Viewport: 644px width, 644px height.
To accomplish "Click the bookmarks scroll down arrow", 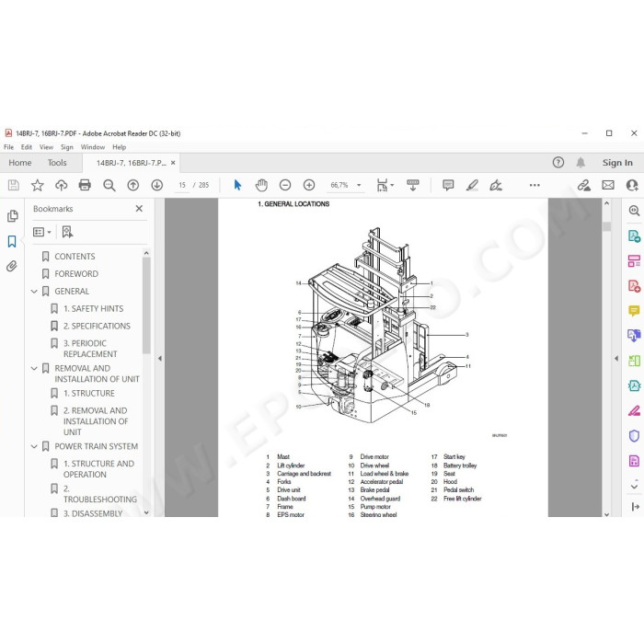I will coord(146,512).
